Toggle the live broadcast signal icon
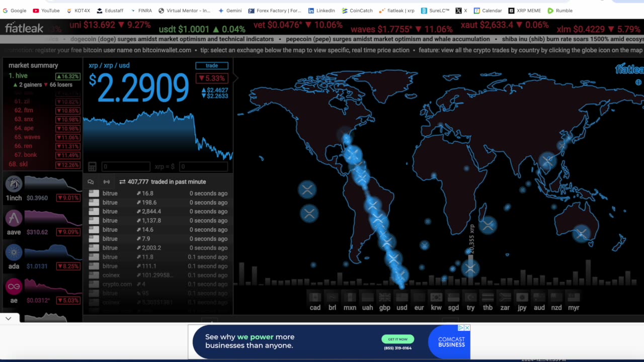 tap(107, 182)
